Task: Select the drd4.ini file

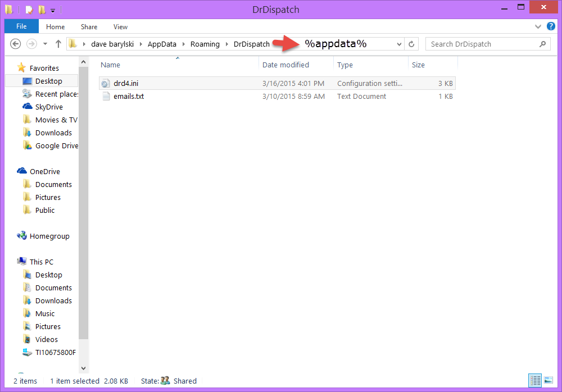Action: coord(277,84)
